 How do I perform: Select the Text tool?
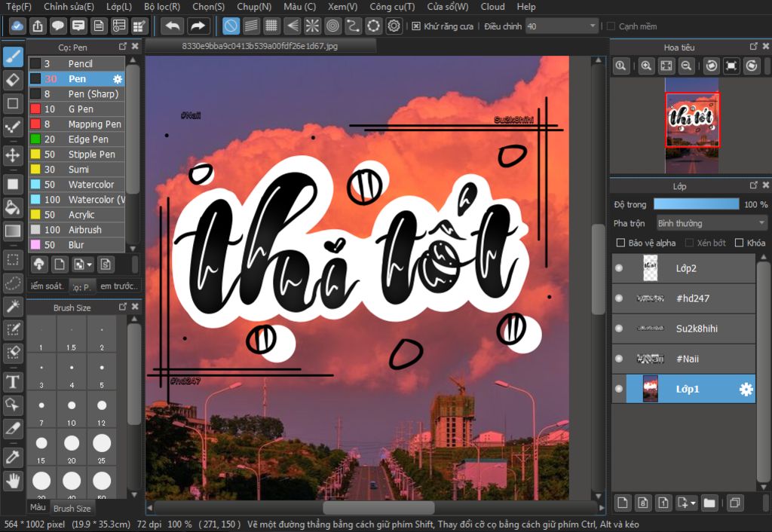[x=13, y=382]
